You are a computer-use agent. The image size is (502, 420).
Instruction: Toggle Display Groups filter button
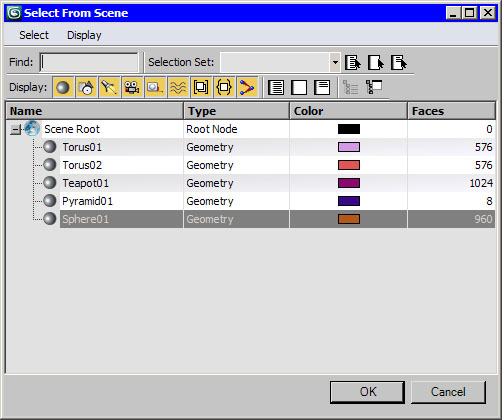click(201, 87)
